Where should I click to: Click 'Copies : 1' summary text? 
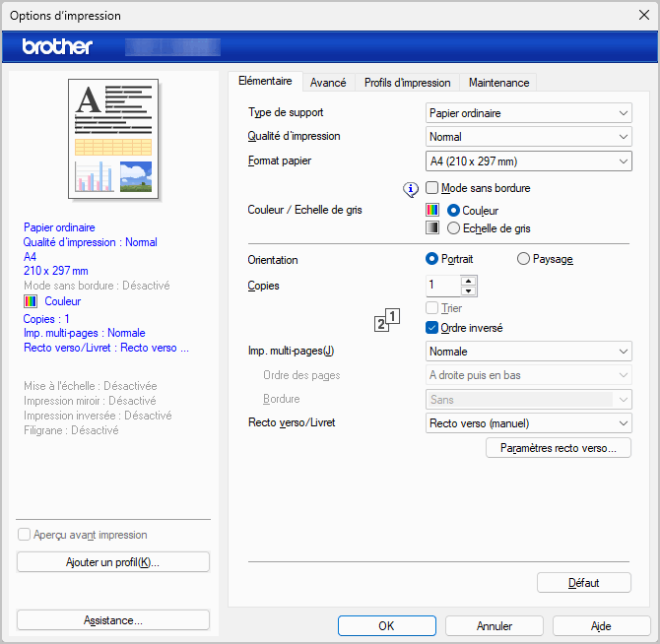pyautogui.click(x=46, y=318)
